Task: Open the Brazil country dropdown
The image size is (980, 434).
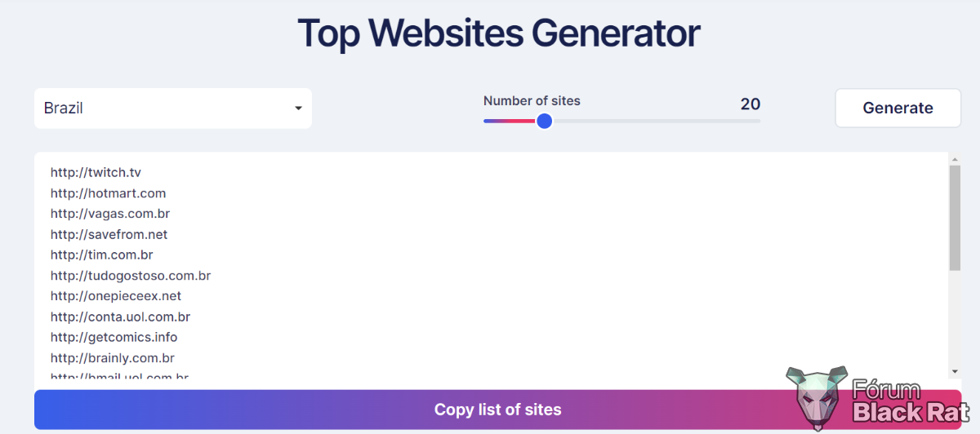Action: click(x=172, y=108)
